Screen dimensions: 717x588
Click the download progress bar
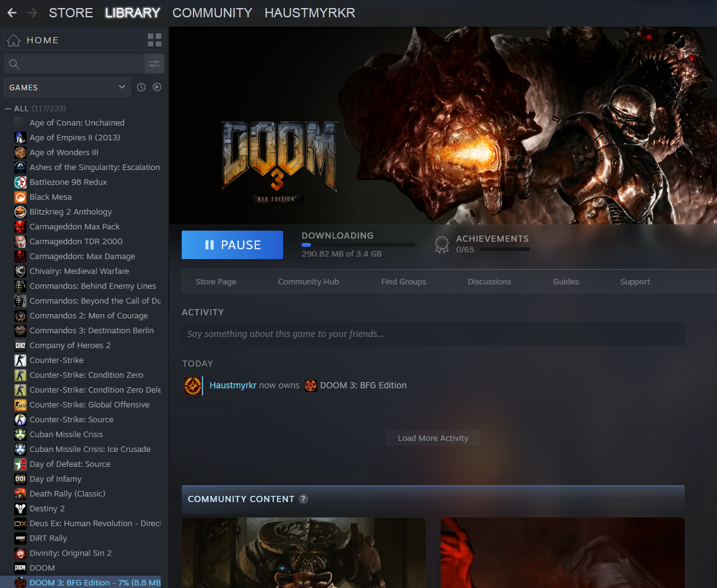(358, 245)
